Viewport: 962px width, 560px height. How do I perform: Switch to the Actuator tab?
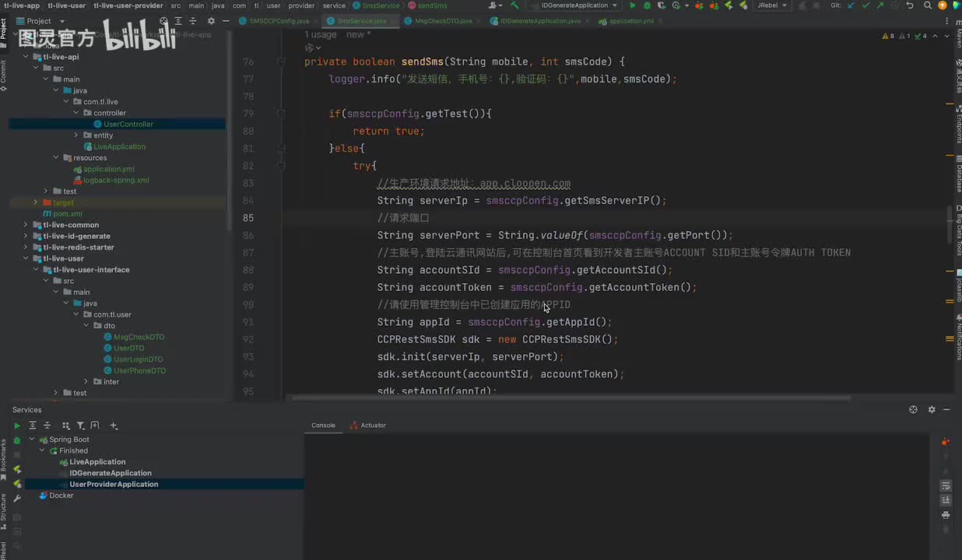click(x=372, y=425)
